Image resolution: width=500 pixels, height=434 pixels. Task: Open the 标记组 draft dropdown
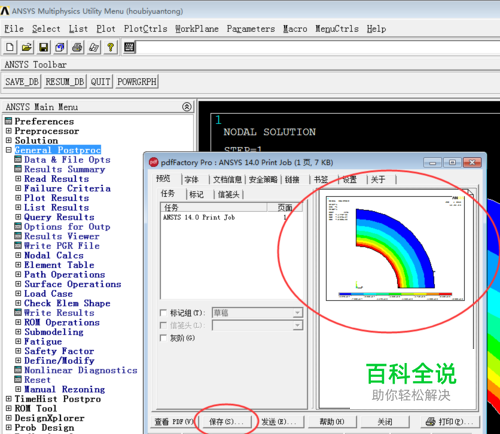click(x=297, y=313)
